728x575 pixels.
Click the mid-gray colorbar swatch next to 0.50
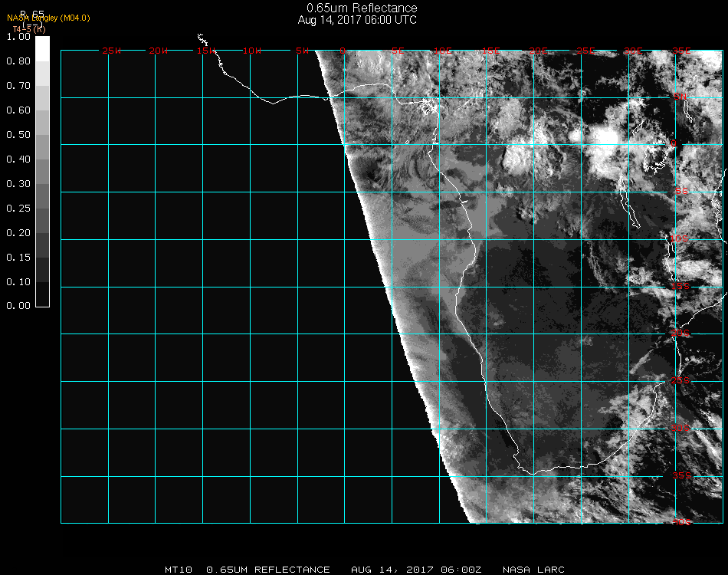pos(42,146)
